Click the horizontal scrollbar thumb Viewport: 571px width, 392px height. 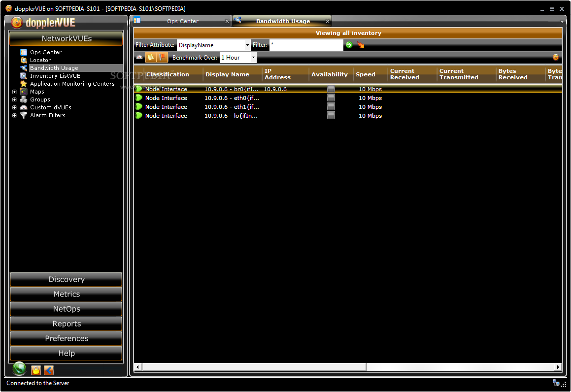(254, 367)
